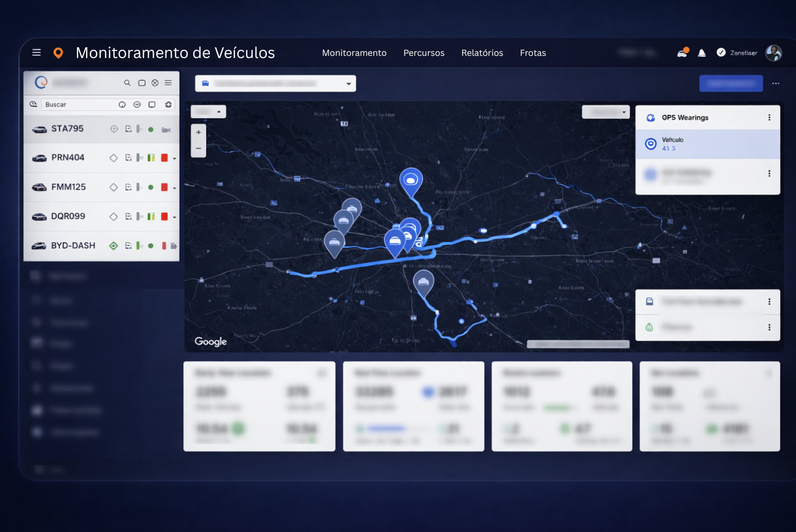Screen dimensions: 796x532
Task: Click the zoom-in plus button on the map
Action: [x=198, y=132]
